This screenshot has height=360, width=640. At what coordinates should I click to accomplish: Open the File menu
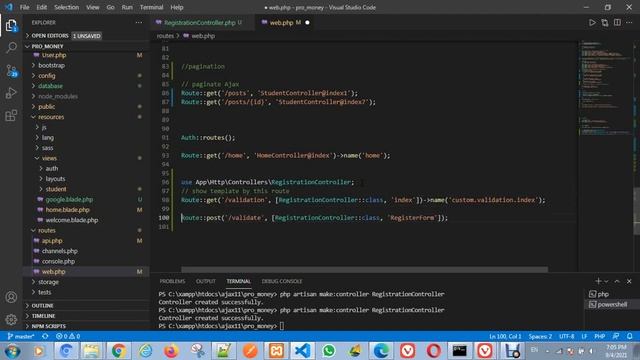[24, 7]
